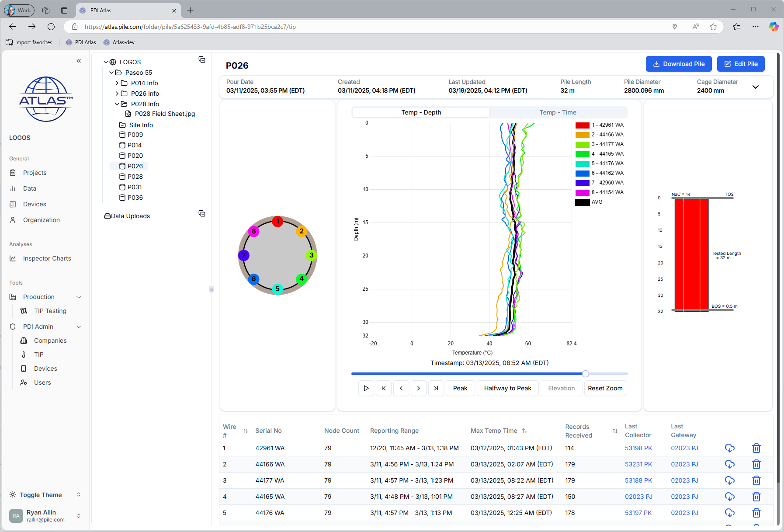Click the Download Pile button
Viewport: 784px width, 532px height.
678,64
